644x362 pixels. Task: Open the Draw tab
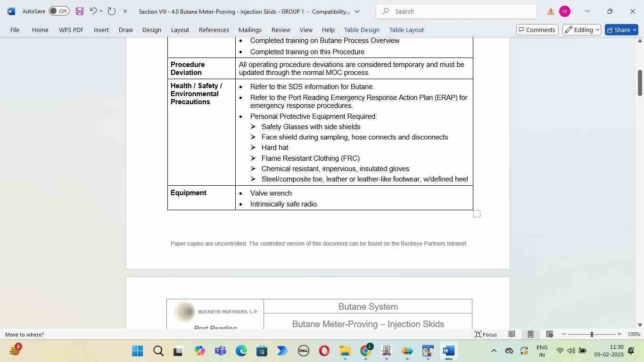(125, 30)
